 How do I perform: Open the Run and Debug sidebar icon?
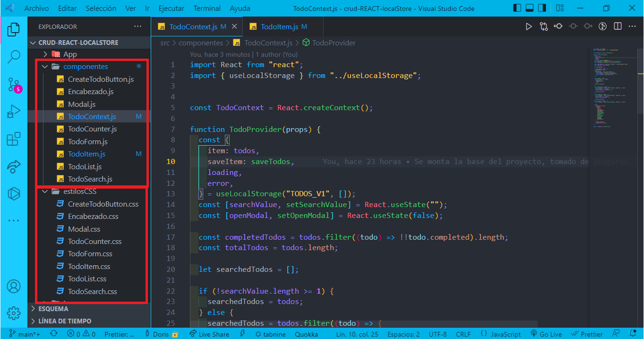[13, 112]
